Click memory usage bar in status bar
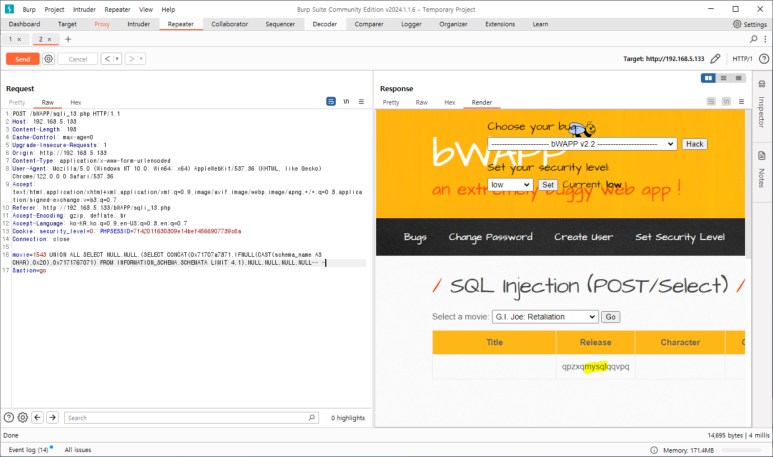 [x=741, y=450]
